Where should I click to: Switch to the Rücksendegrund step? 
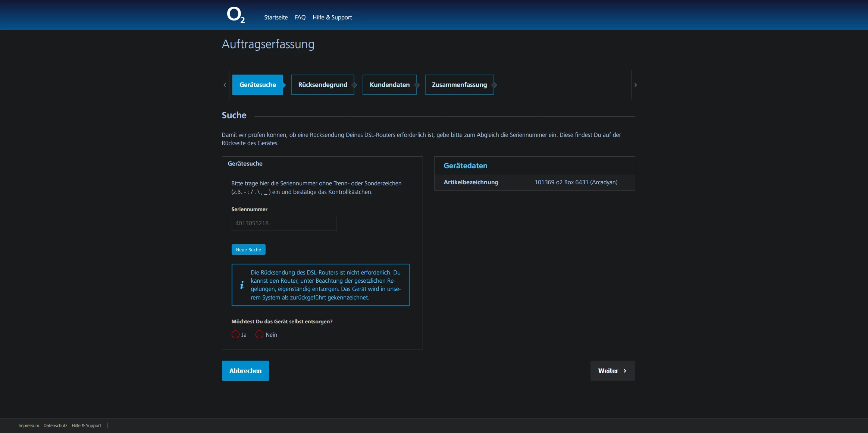pos(322,85)
